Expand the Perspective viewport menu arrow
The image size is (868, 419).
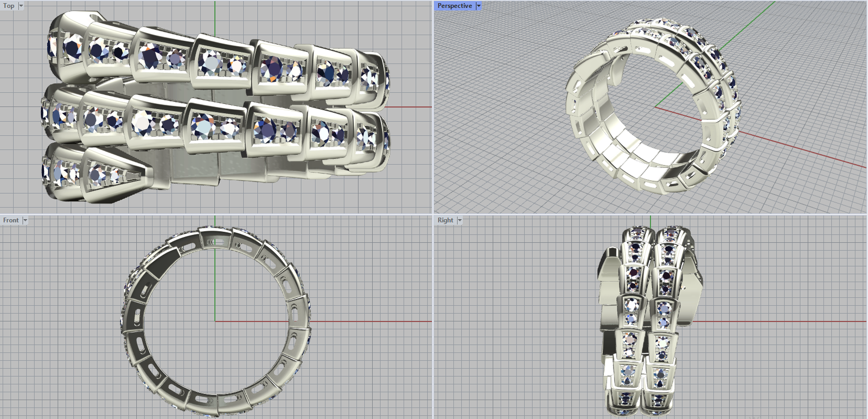[x=478, y=6]
